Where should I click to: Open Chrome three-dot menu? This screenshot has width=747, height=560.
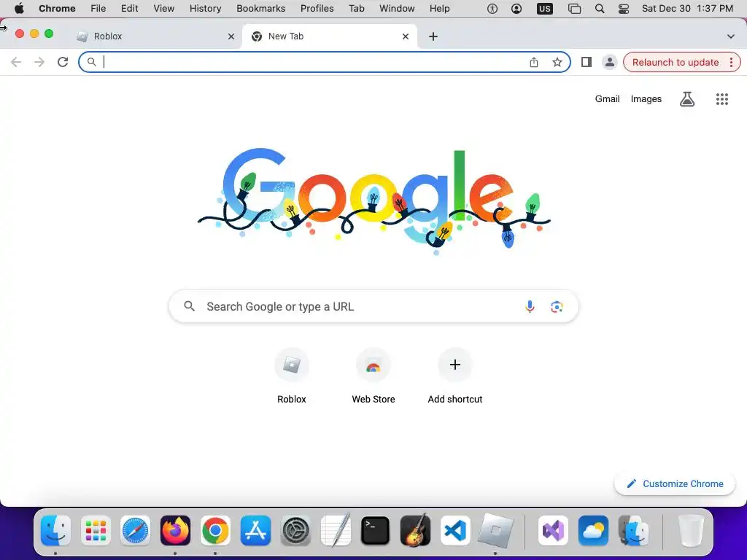coord(731,63)
